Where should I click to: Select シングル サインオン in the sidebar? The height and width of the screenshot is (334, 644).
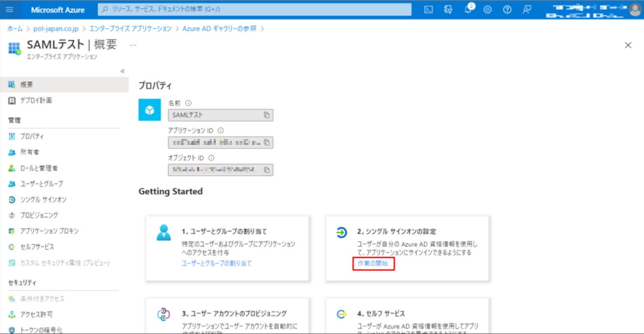pyautogui.click(x=43, y=200)
